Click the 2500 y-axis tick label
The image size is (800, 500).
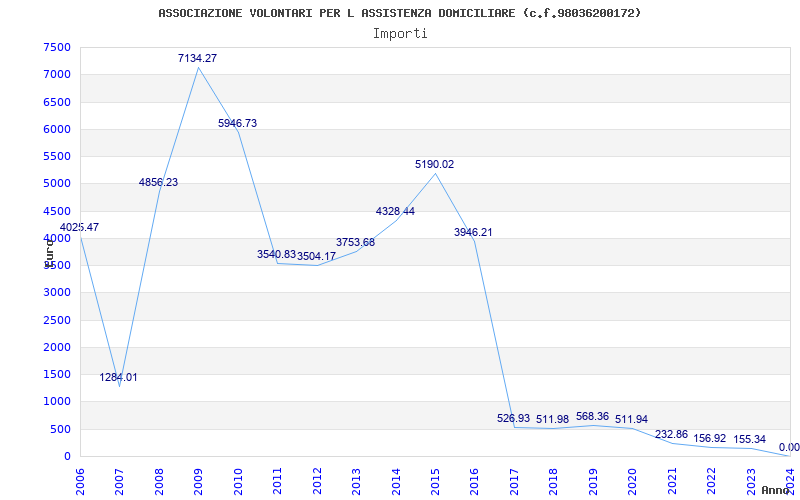tap(57, 320)
